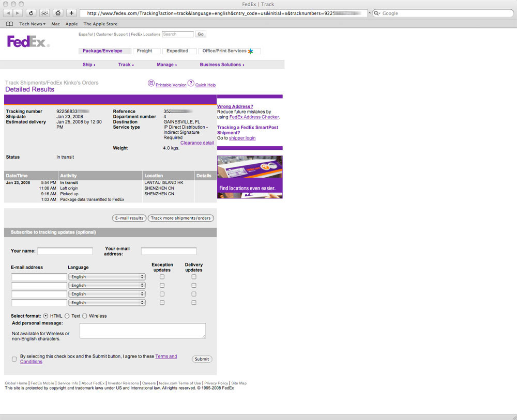Expand the Business Solutions menu
The image size is (517, 420).
[x=222, y=65]
